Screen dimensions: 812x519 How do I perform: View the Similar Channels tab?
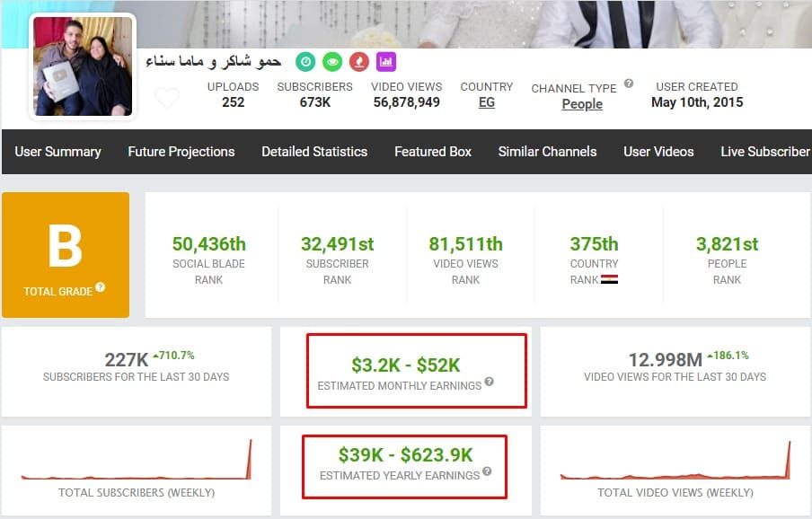click(x=547, y=152)
